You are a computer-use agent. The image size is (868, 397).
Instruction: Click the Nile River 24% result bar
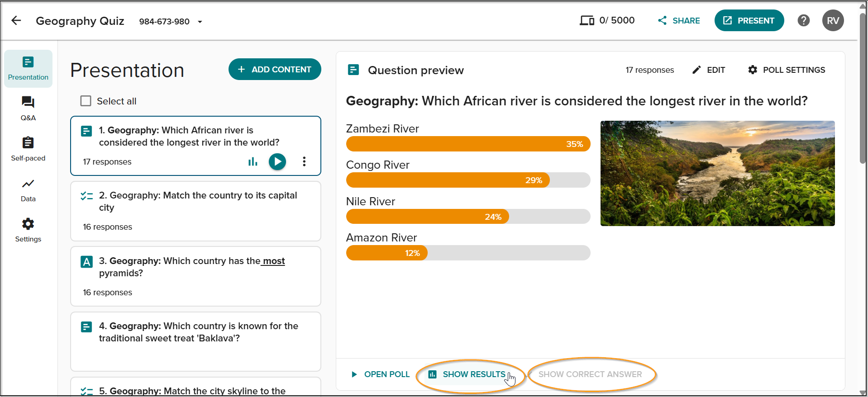coord(468,217)
